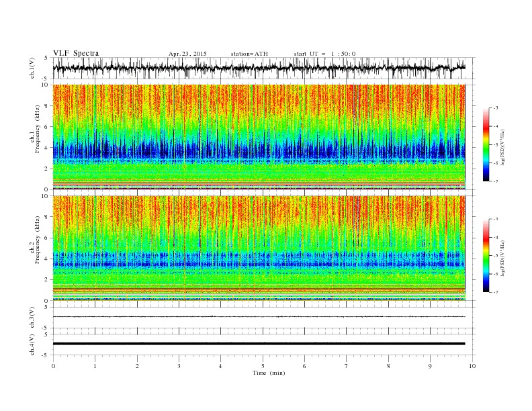Click the "4" kHz tick of ch.1 spectrogram

point(47,148)
